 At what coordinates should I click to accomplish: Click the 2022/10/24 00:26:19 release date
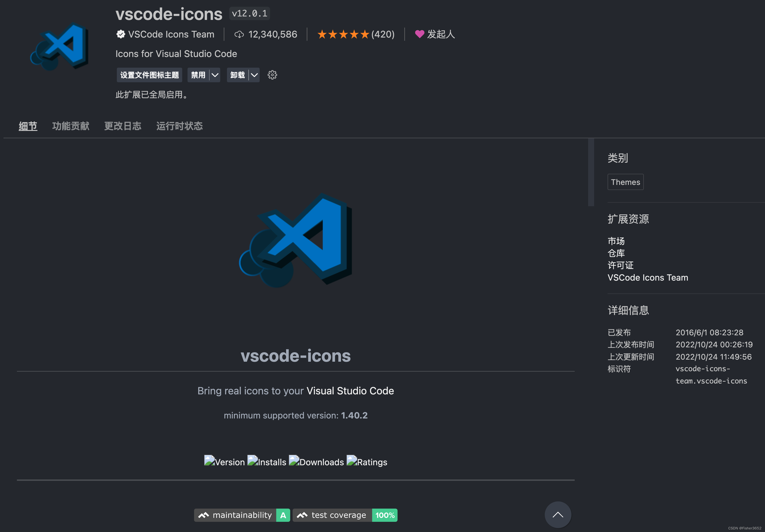click(714, 345)
